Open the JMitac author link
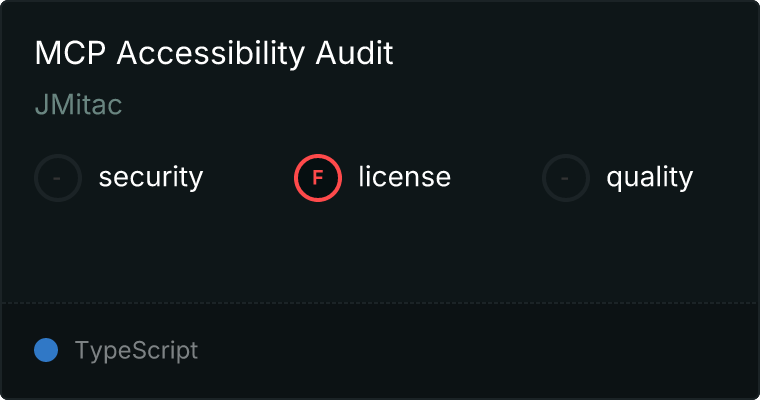This screenshot has width=760, height=400. pyautogui.click(x=78, y=105)
